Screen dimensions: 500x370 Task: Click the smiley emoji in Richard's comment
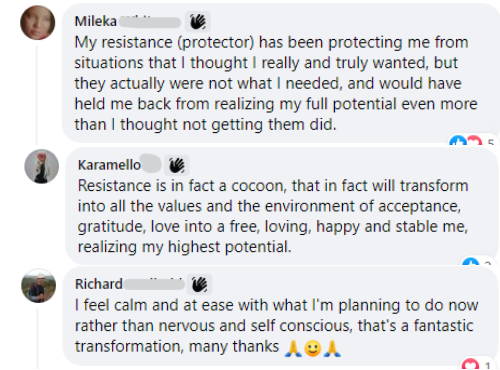pos(313,348)
